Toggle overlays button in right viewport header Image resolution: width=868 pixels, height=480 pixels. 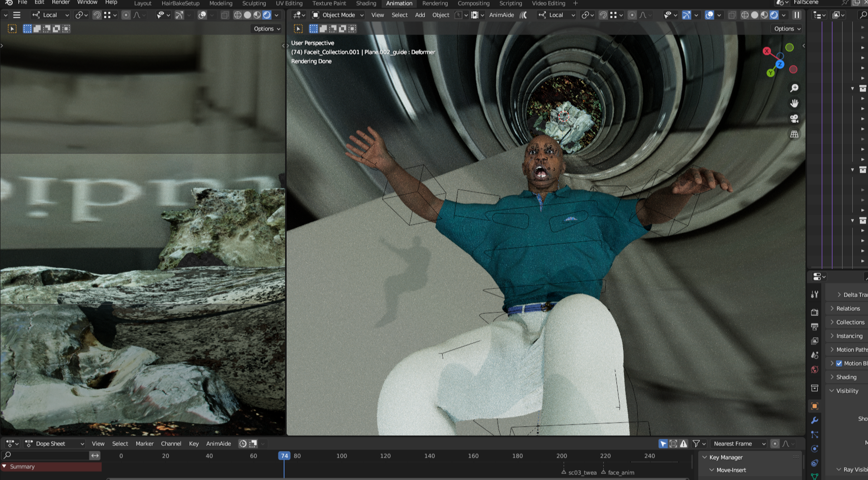pos(709,15)
